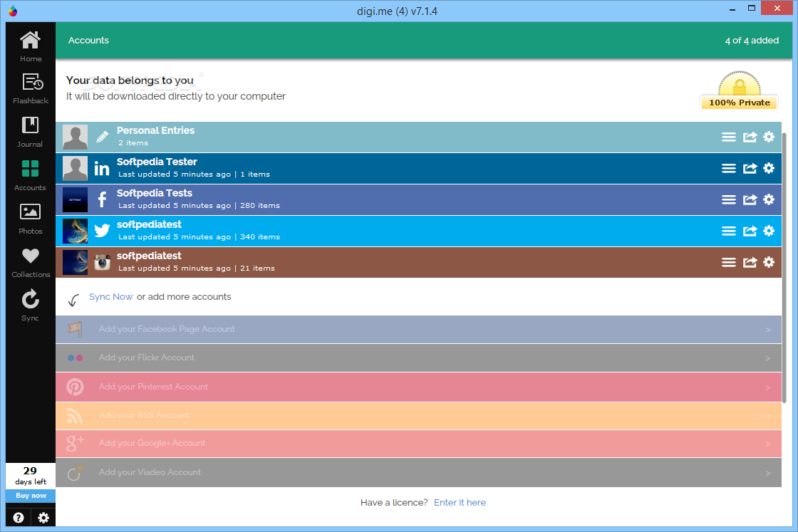Click share icon on Twitter softpediatest row
This screenshot has height=532, width=798.
tap(750, 231)
